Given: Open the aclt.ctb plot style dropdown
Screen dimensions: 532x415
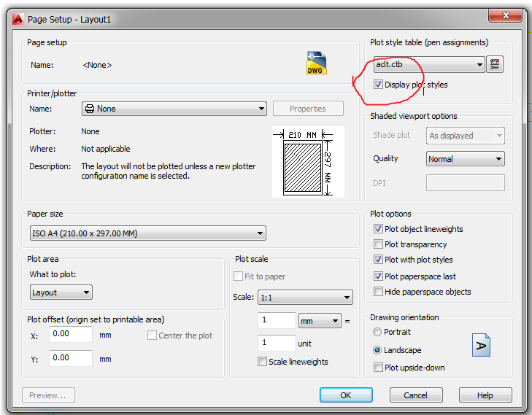Looking at the screenshot, I should (429, 64).
